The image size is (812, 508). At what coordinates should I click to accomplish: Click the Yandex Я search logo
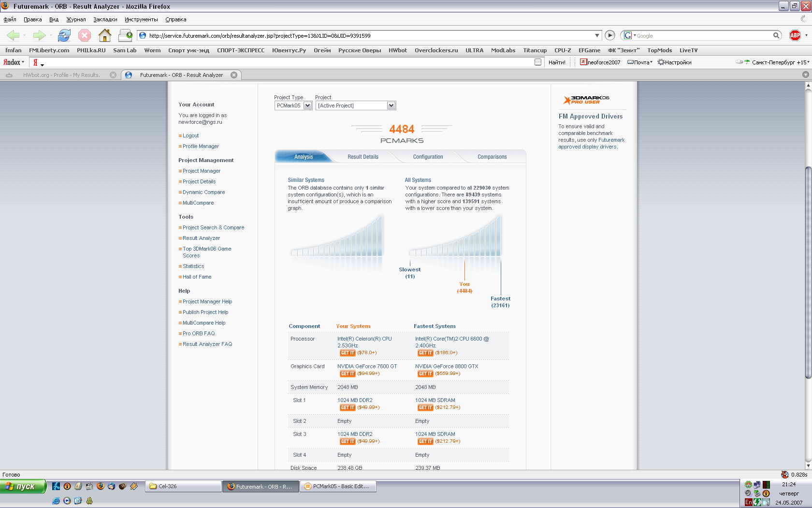pos(35,62)
